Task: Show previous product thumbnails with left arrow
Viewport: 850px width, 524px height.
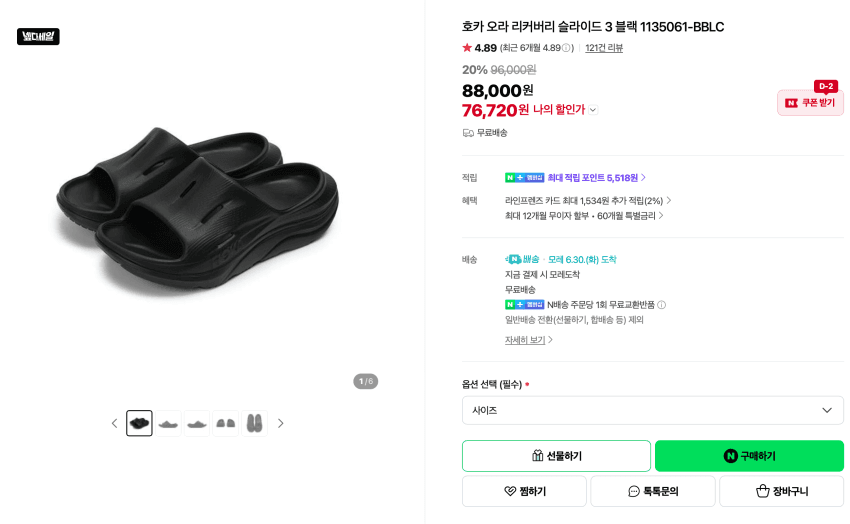Action: click(x=114, y=423)
